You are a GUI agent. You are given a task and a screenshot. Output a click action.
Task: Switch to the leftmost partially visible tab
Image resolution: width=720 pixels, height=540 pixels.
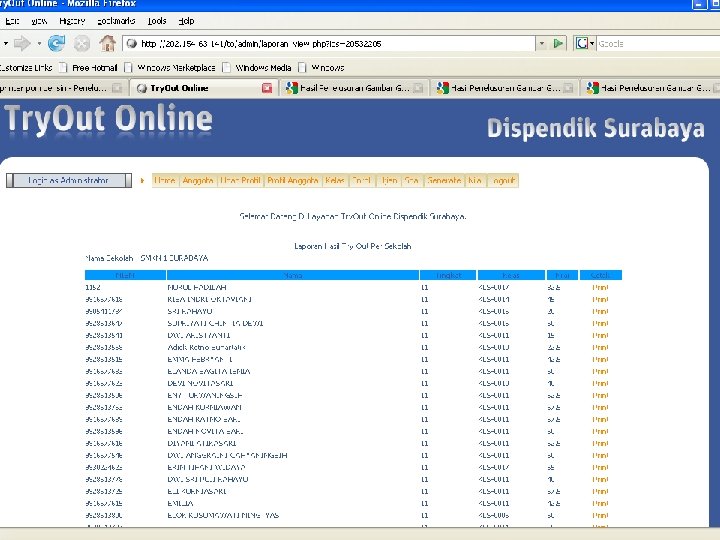pyautogui.click(x=63, y=88)
